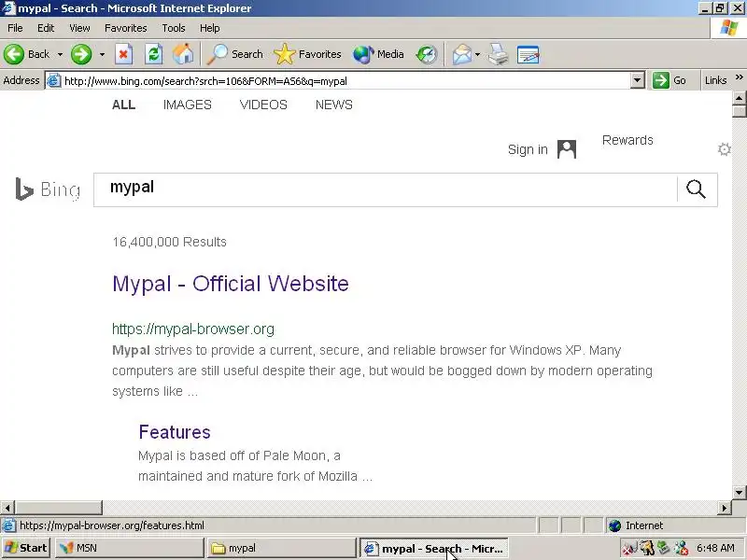Image resolution: width=747 pixels, height=560 pixels.
Task: Open the Help menu
Action: [x=209, y=28]
